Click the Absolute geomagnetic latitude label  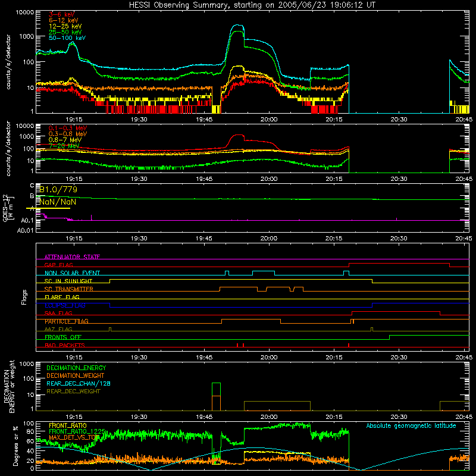tap(411, 426)
